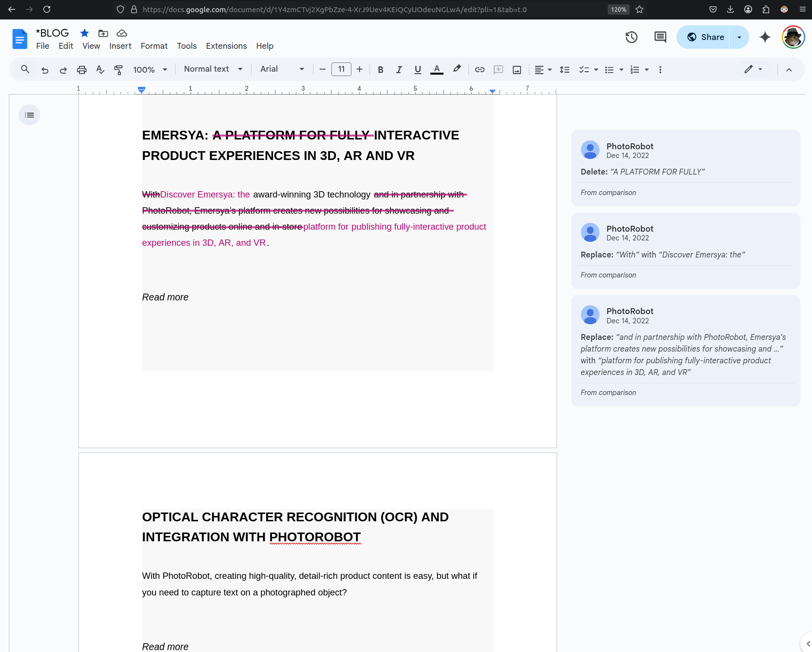Expand numbered list options arrow
The image size is (812, 652).
(x=647, y=70)
